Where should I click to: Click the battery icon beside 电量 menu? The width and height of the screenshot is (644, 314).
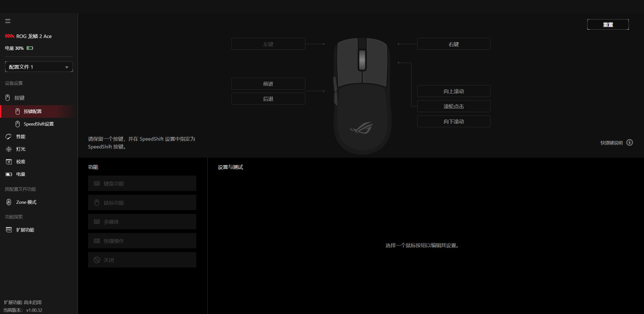pos(8,174)
